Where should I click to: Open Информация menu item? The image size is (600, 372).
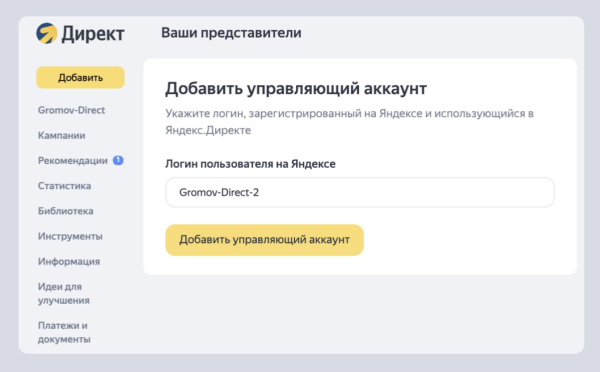[x=69, y=261]
